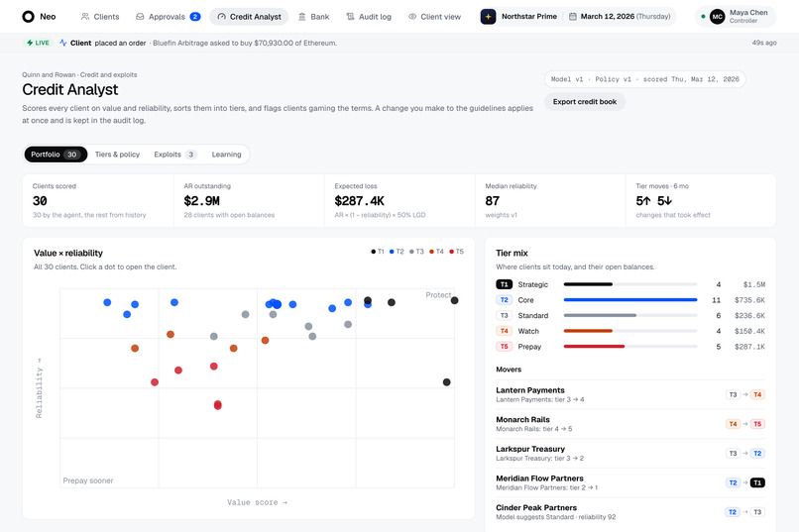Click the Neo logo icon
This screenshot has width=799, height=532.
[x=28, y=17]
